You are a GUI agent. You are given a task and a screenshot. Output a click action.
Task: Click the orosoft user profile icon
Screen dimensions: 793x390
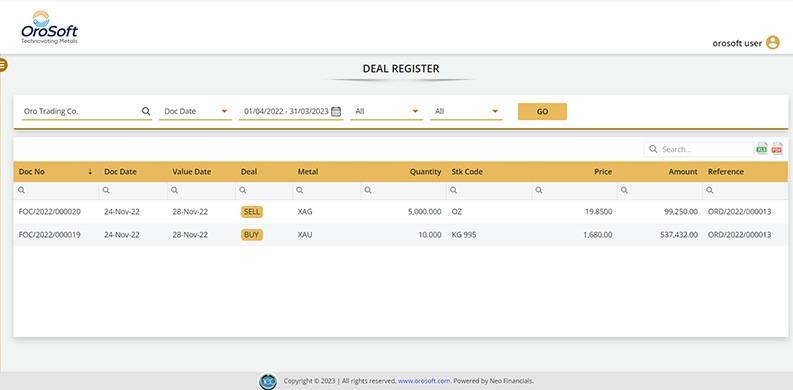point(772,42)
